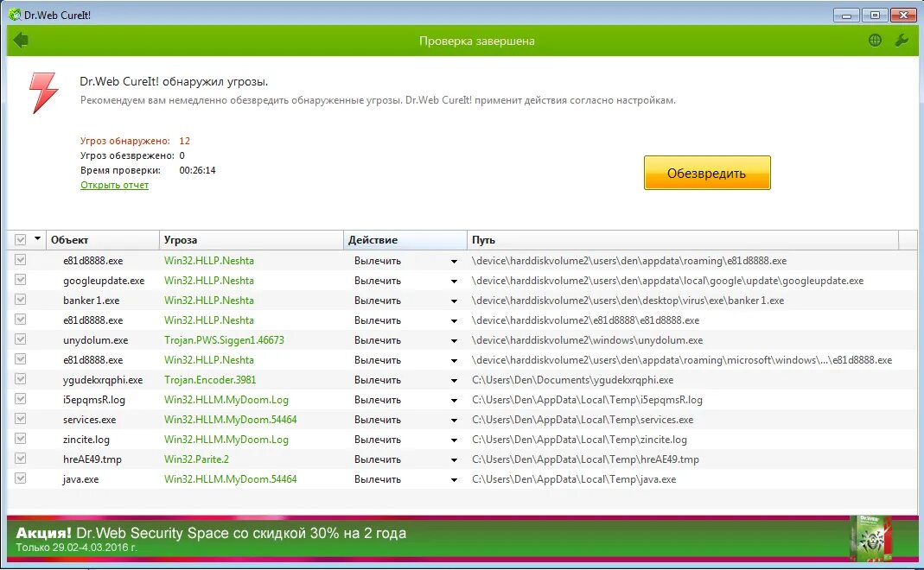Open Trojan.PWS.Siggen1.46673 threat link
The height and width of the screenshot is (570, 924).
[x=224, y=339]
